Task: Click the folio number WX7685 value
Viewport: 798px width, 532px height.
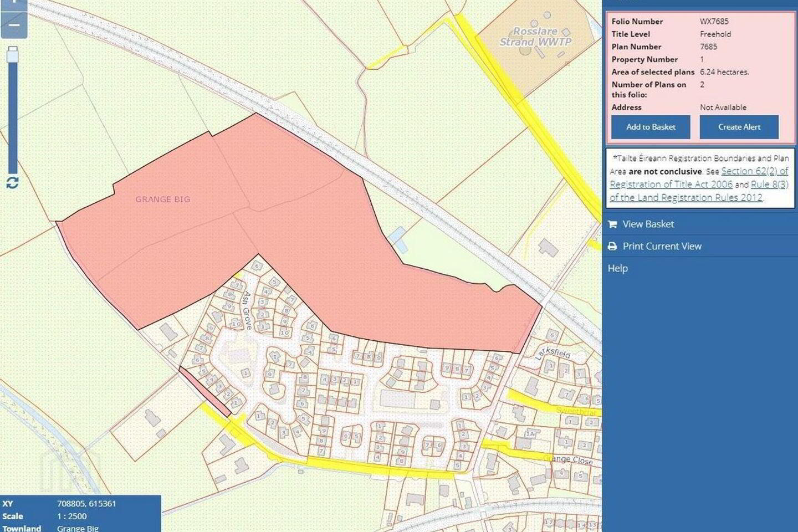Action: [x=714, y=22]
